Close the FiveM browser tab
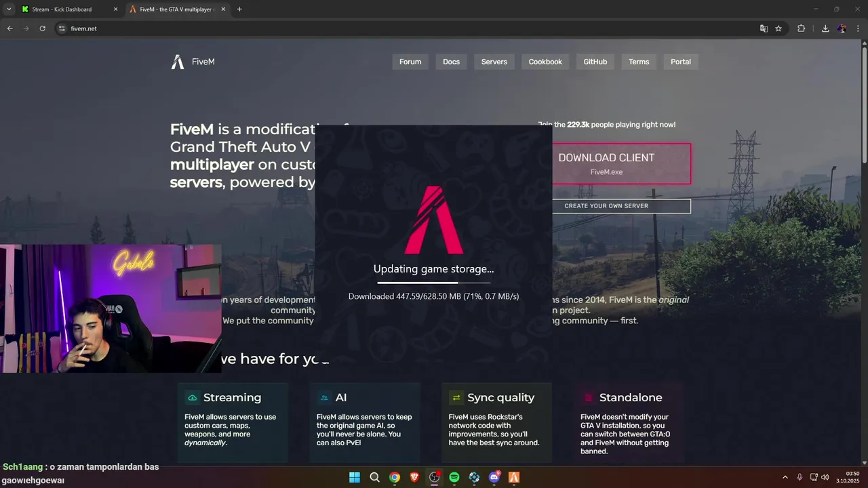The height and width of the screenshot is (488, 868). point(223,9)
